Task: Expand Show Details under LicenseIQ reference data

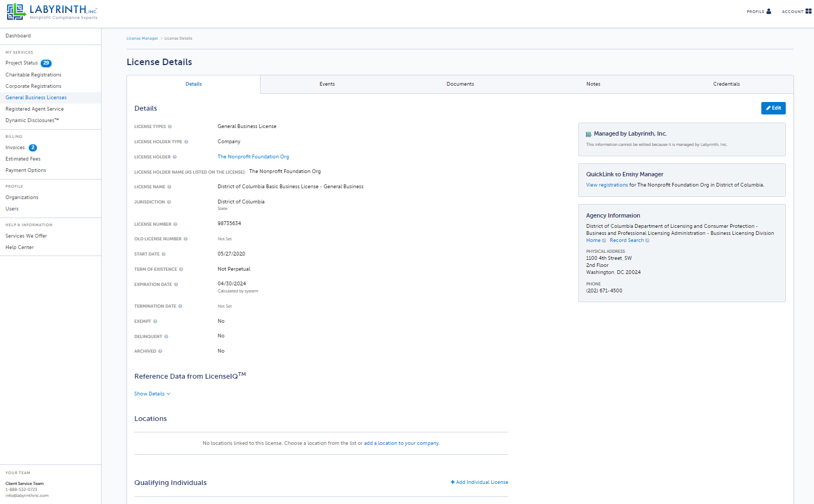Action: (x=153, y=394)
